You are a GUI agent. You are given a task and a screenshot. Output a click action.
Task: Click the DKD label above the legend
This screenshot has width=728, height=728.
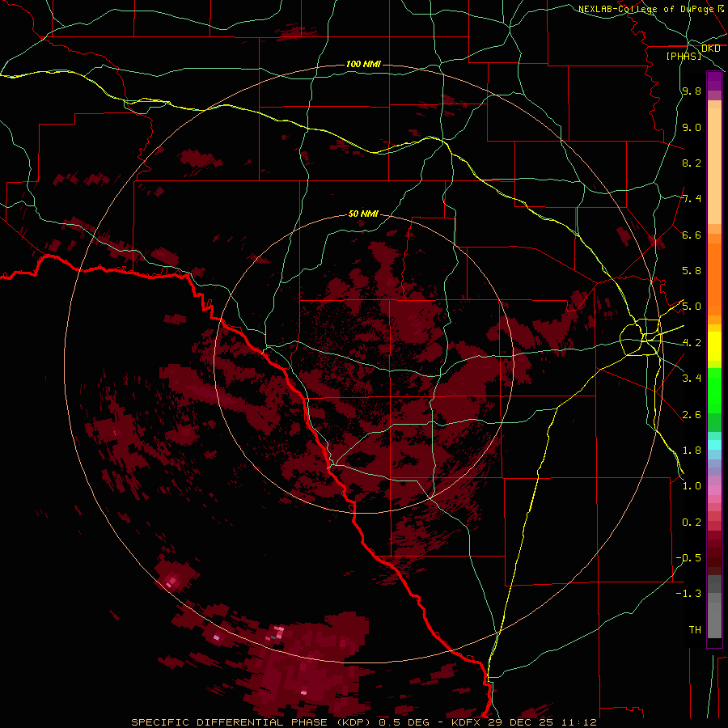[x=711, y=49]
